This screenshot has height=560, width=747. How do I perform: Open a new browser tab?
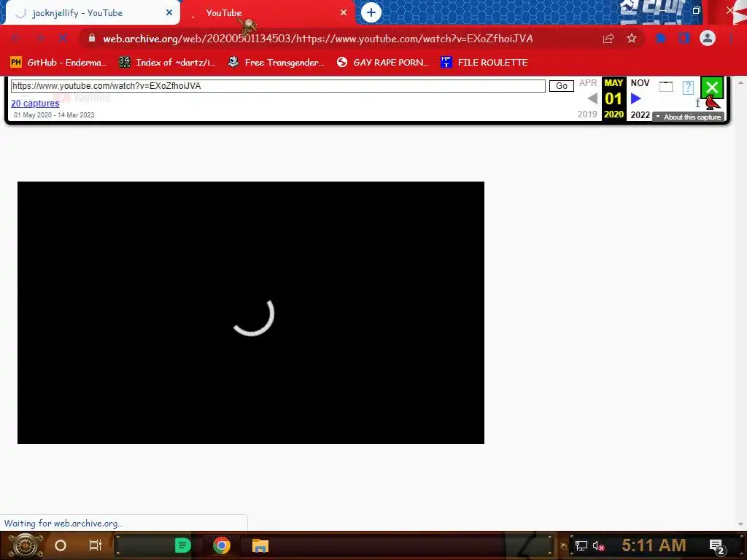371,13
